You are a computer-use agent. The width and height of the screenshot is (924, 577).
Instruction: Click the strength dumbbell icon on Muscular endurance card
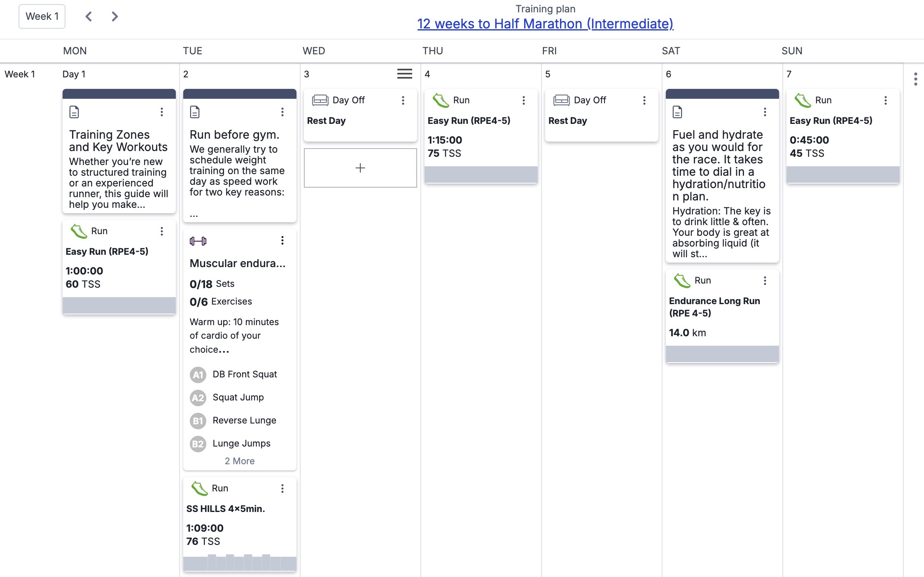(x=198, y=241)
